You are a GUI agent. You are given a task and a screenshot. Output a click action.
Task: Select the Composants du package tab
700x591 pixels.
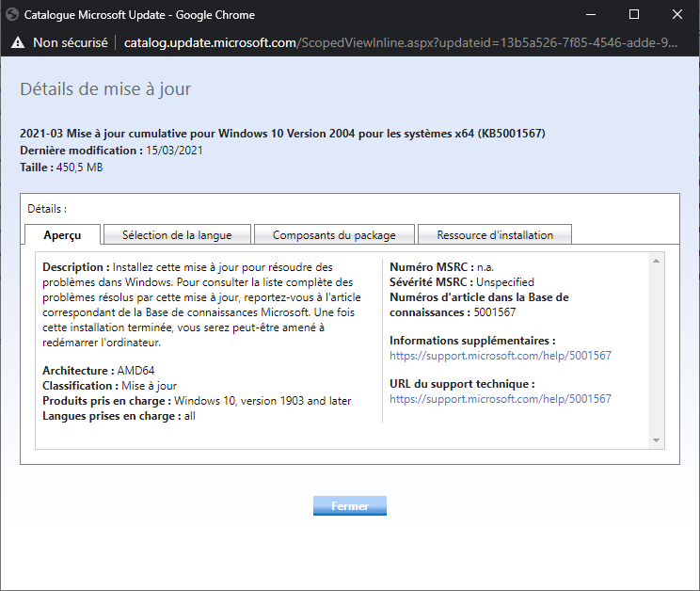334,234
